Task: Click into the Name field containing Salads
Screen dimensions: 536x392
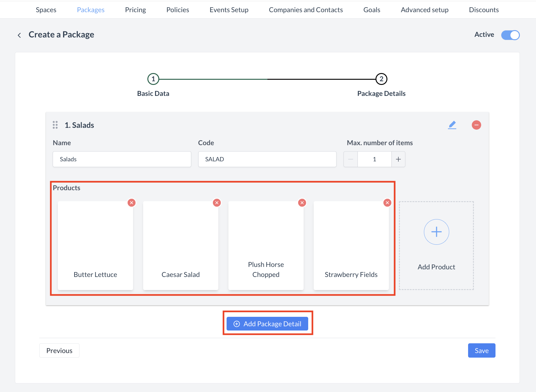Action: point(122,159)
